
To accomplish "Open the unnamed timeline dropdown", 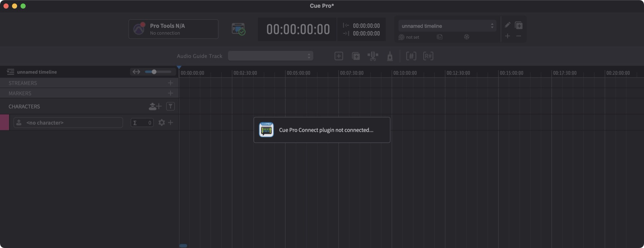I will click(447, 26).
